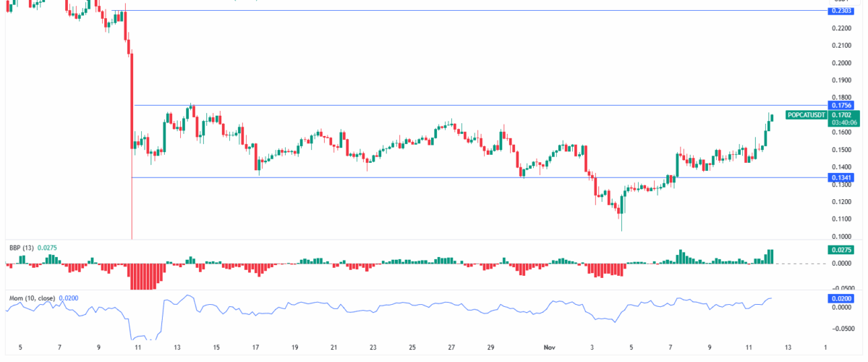Click the 0.1000 tick on price axis

pyautogui.click(x=841, y=237)
